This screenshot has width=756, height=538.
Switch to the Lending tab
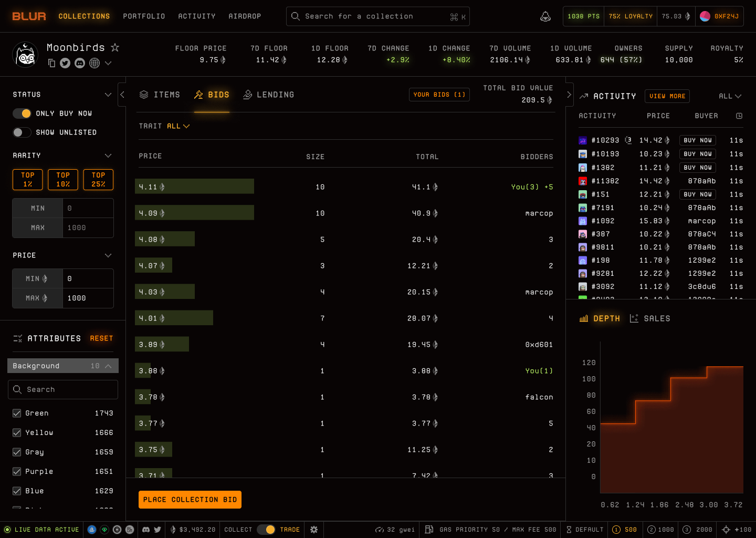pyautogui.click(x=268, y=95)
